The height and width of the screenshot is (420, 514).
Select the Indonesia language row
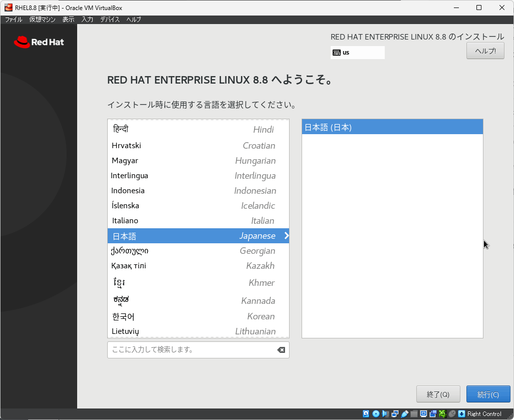198,191
